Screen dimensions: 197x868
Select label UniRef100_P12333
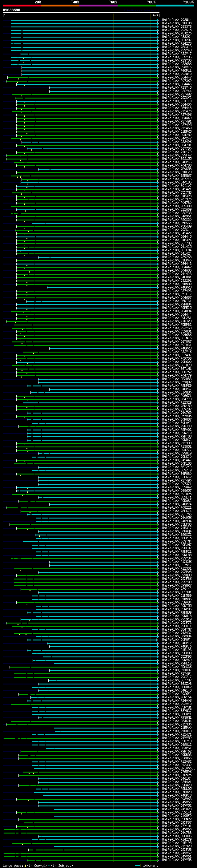click(177, 443)
